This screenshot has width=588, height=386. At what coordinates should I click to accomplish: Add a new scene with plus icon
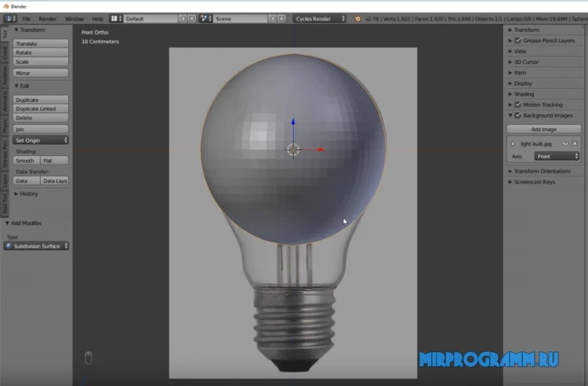pos(273,18)
